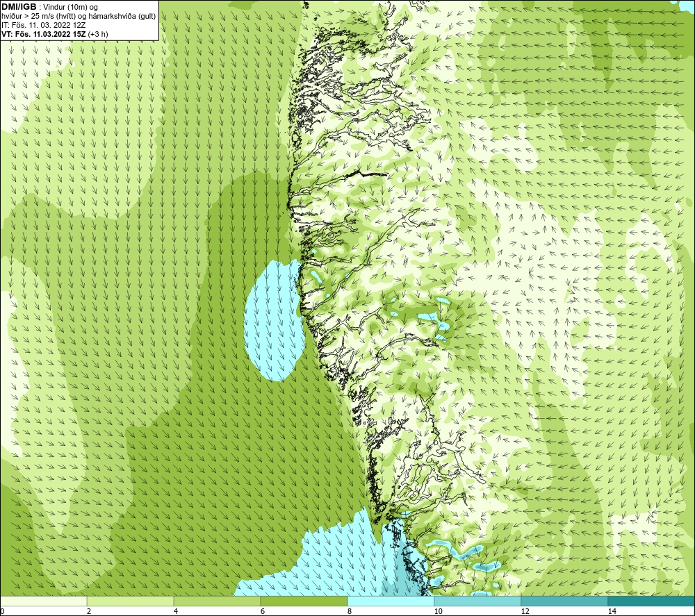This screenshot has width=695, height=616.
Task: Click the '14' label on the color scale
Action: click(612, 611)
